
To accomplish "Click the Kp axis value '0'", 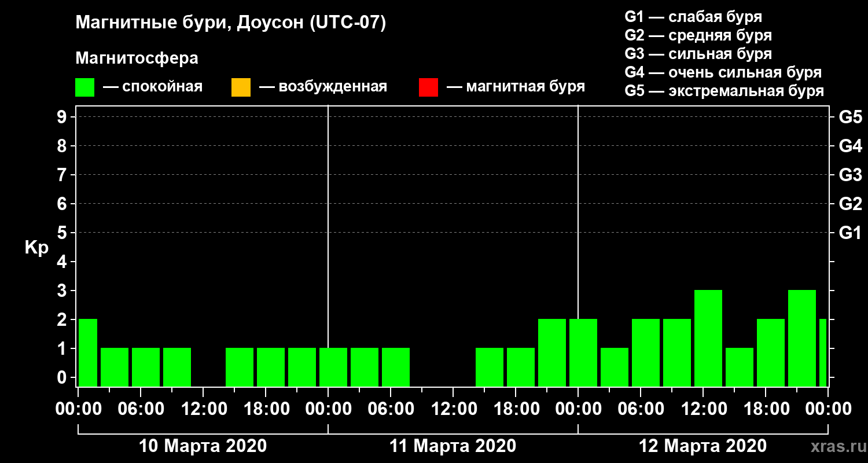I will (63, 377).
